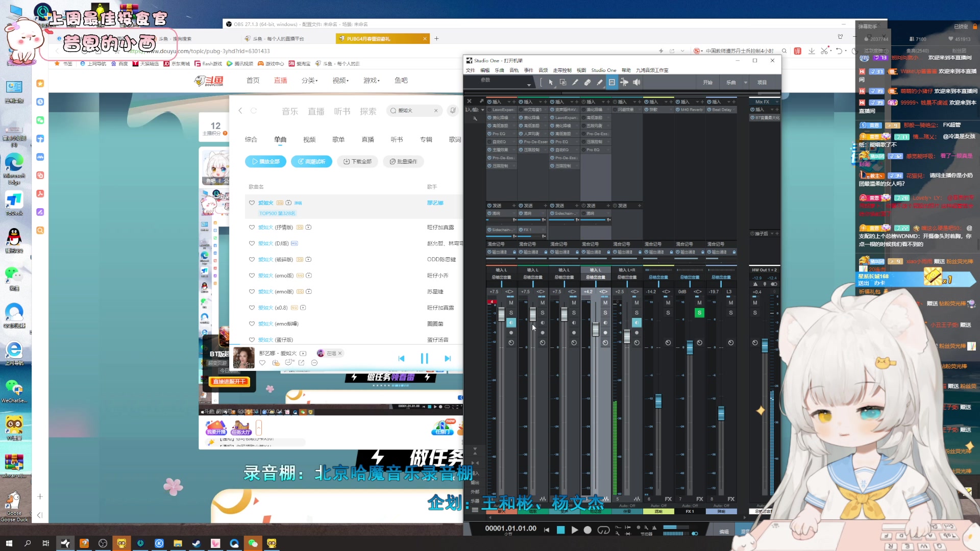Select the Arrow tool in Studio One
The width and height of the screenshot is (980, 551).
pos(551,82)
